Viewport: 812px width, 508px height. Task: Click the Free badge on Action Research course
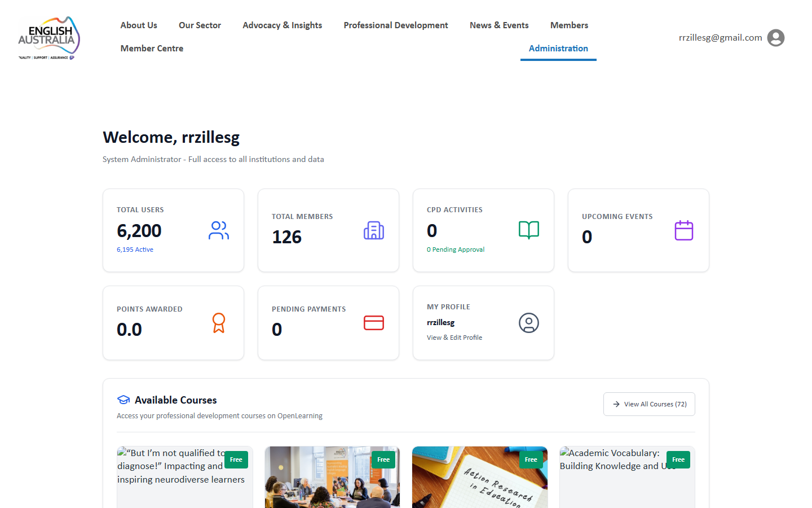pos(531,459)
